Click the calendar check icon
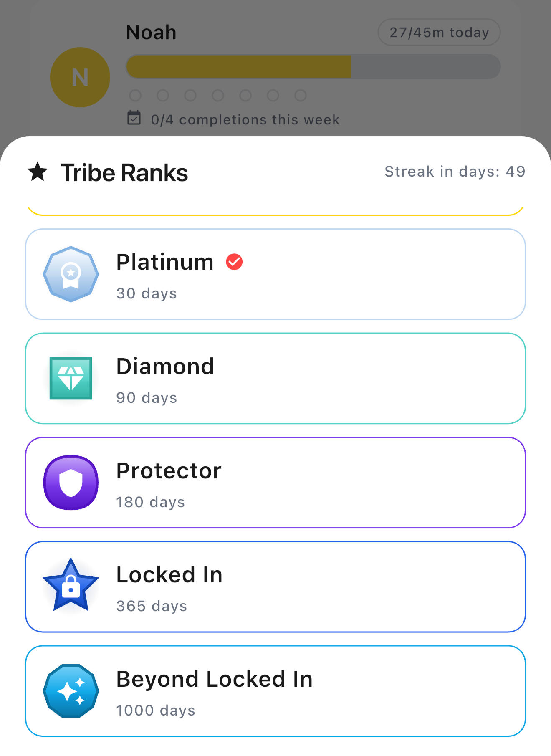 [x=134, y=118]
